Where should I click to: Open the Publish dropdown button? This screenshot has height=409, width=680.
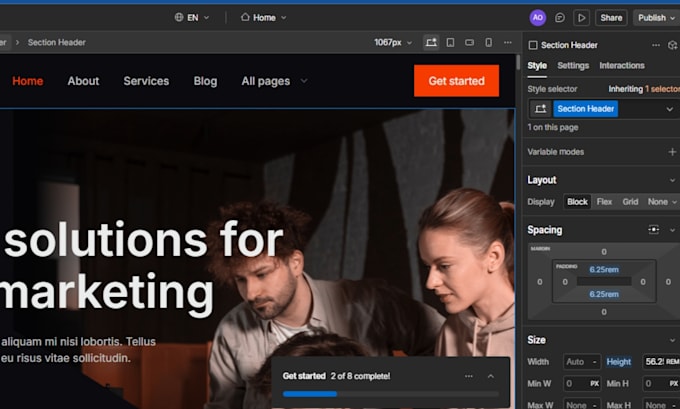[656, 18]
